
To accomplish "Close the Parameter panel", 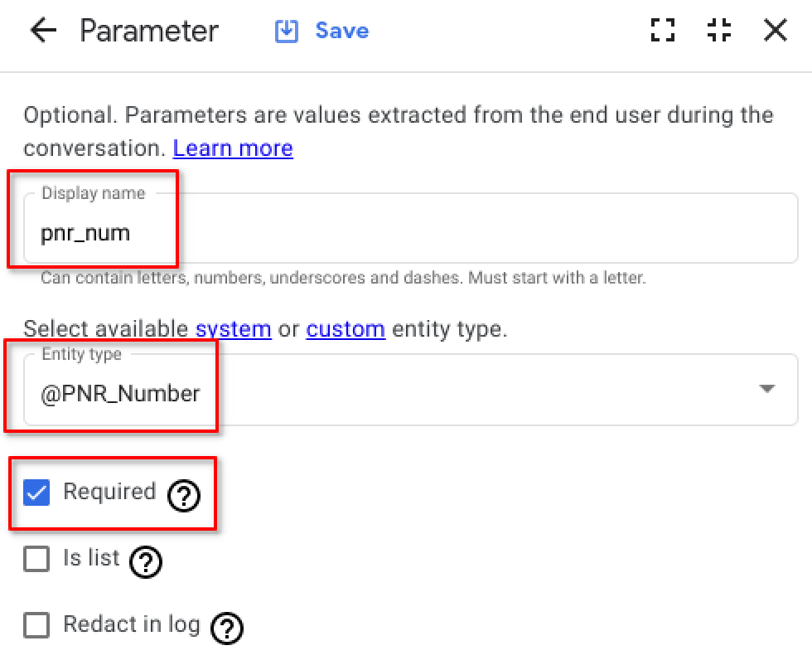I will click(x=776, y=30).
